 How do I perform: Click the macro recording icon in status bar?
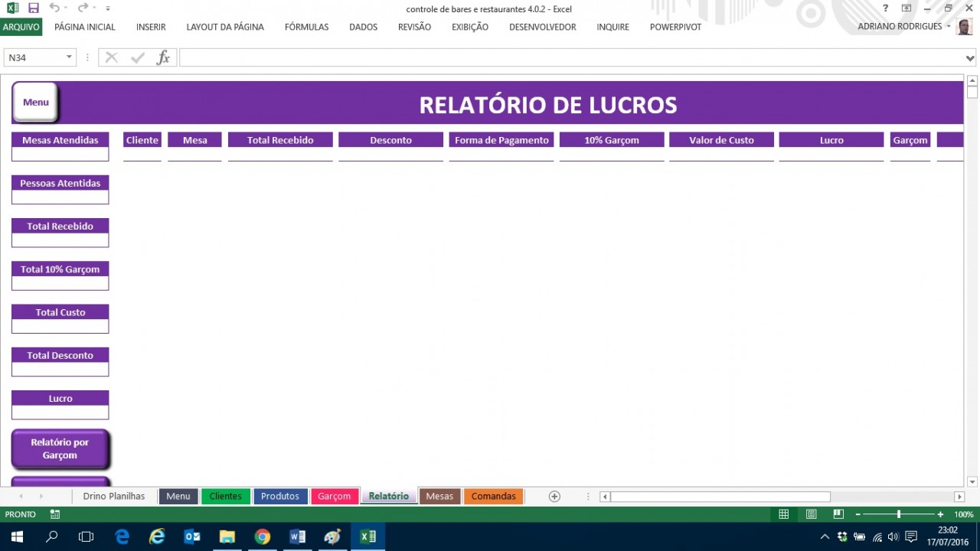(x=55, y=514)
